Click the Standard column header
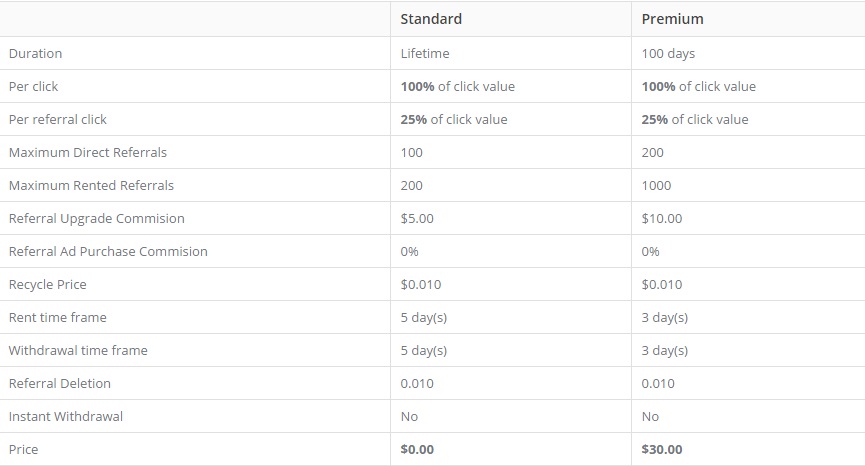 (431, 19)
